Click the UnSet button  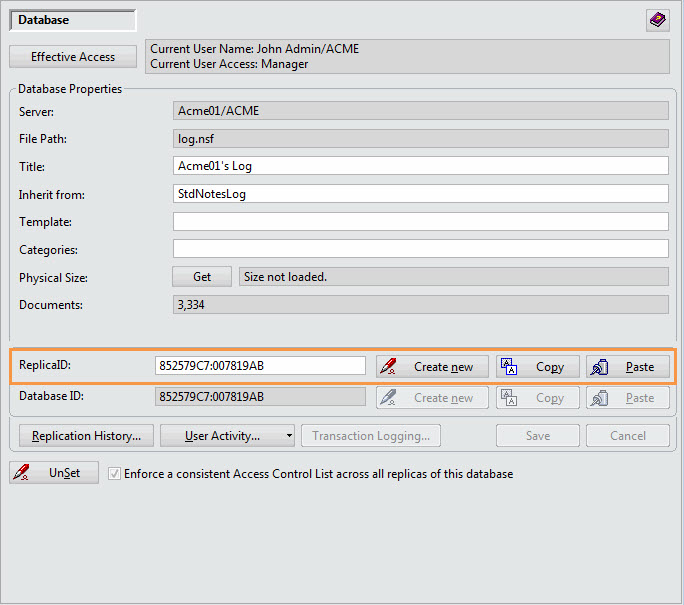54,473
